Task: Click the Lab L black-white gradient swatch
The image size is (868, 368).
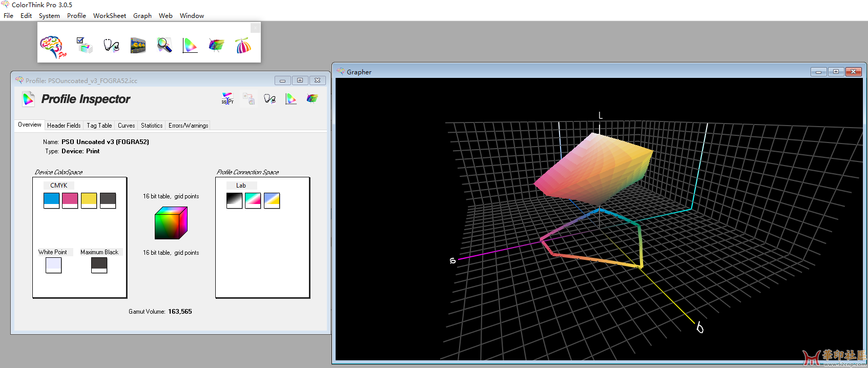Action: [x=235, y=200]
